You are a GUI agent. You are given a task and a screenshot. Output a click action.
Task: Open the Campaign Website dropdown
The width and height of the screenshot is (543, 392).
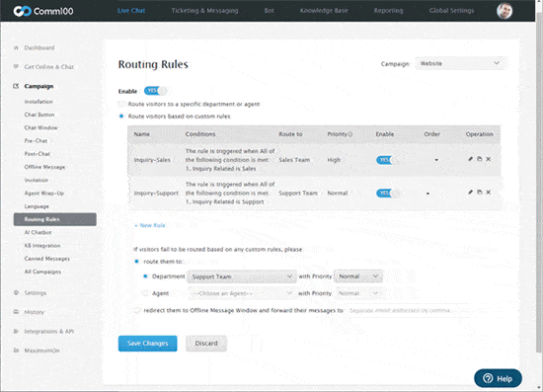coord(460,64)
